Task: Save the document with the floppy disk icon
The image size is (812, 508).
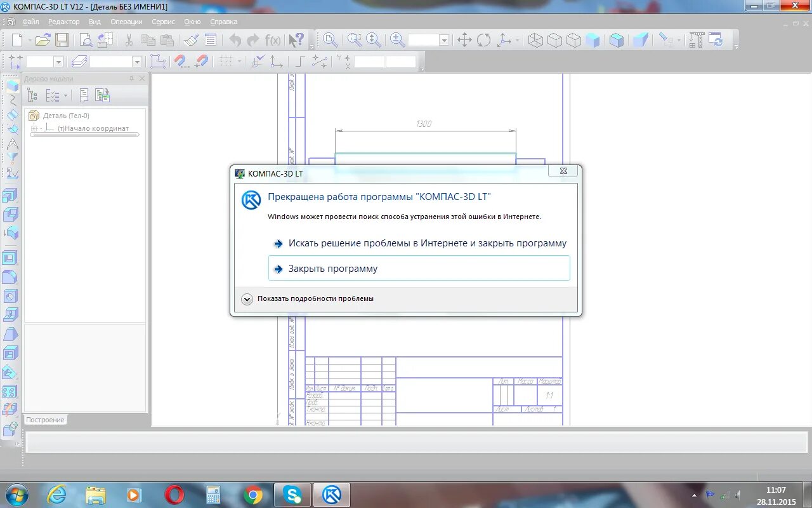Action: 62,40
